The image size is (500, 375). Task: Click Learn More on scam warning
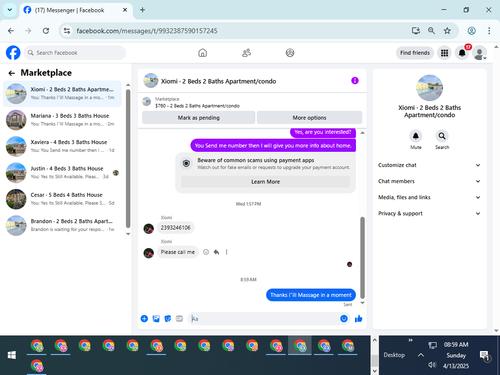click(x=265, y=182)
